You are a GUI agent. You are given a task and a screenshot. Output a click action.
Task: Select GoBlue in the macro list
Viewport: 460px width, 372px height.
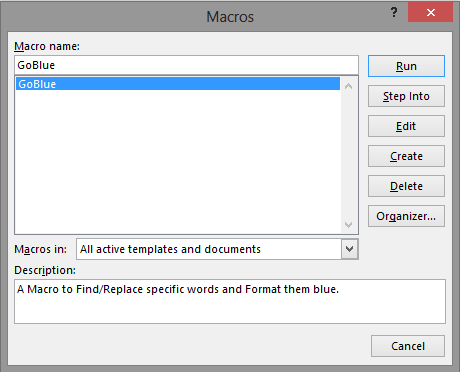pos(178,84)
